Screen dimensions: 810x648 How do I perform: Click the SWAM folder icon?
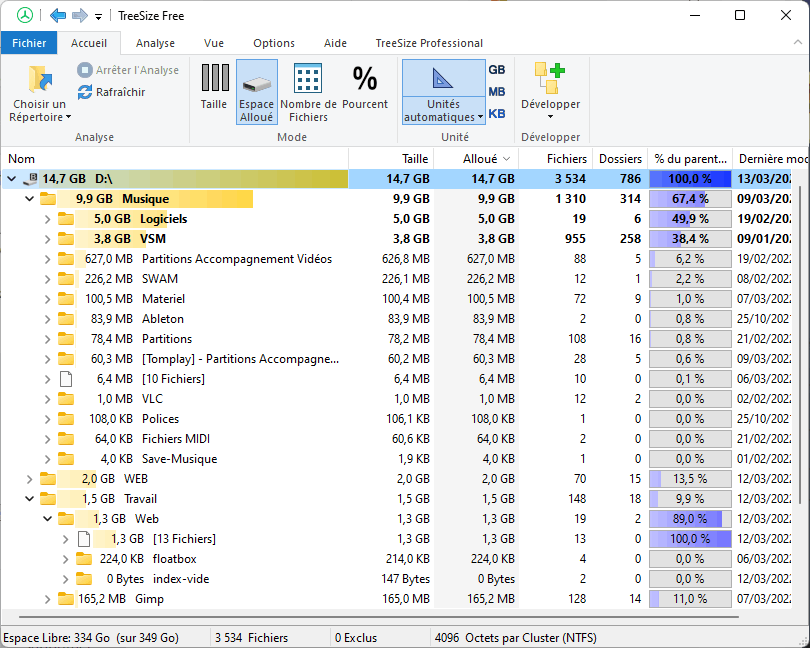[x=66, y=279]
